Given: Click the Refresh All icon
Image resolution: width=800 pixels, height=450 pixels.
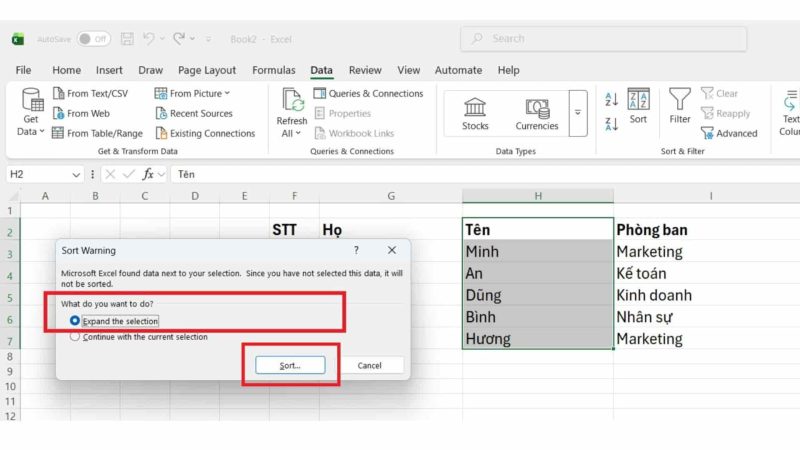Looking at the screenshot, I should (292, 100).
